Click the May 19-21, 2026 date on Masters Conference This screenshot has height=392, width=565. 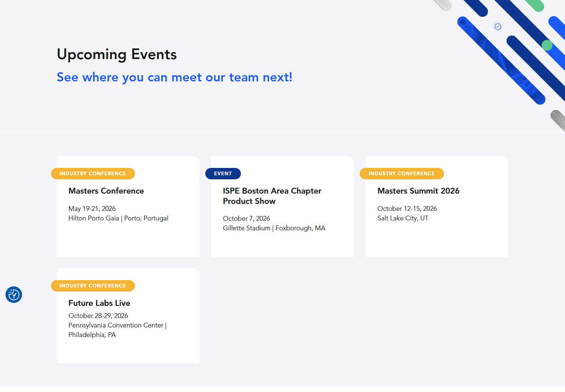[x=92, y=208]
